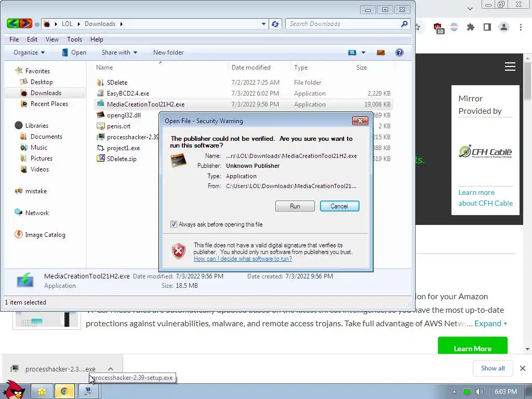This screenshot has width=532, height=399.
Task: Expand processhacker download options chevron
Action: click(111, 369)
